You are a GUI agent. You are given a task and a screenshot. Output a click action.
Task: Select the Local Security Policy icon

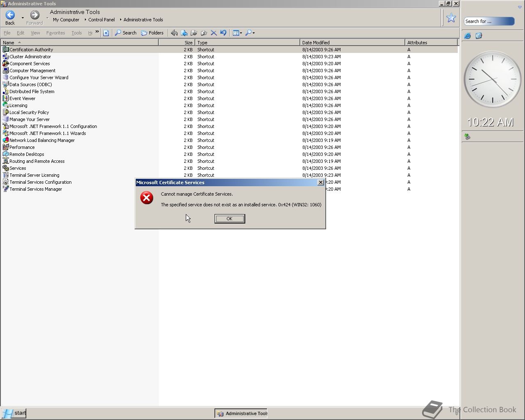[x=6, y=112]
